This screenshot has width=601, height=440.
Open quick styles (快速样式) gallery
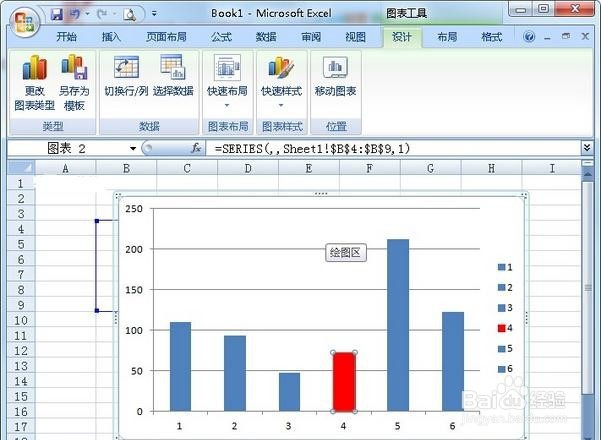(281, 81)
